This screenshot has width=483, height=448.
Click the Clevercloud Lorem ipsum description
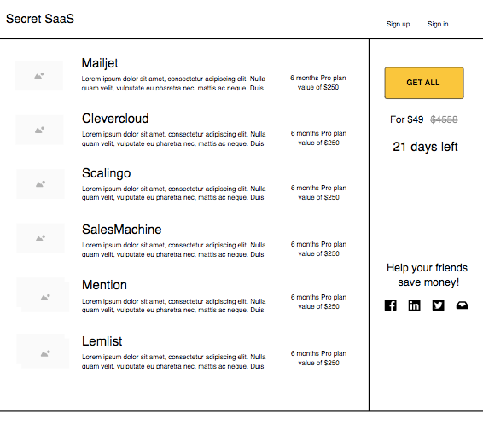tap(174, 138)
